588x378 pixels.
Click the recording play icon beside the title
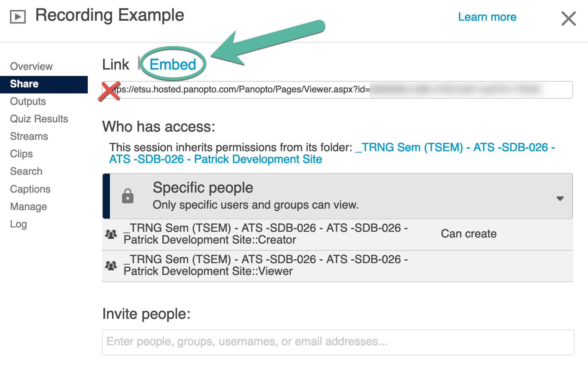coord(18,17)
